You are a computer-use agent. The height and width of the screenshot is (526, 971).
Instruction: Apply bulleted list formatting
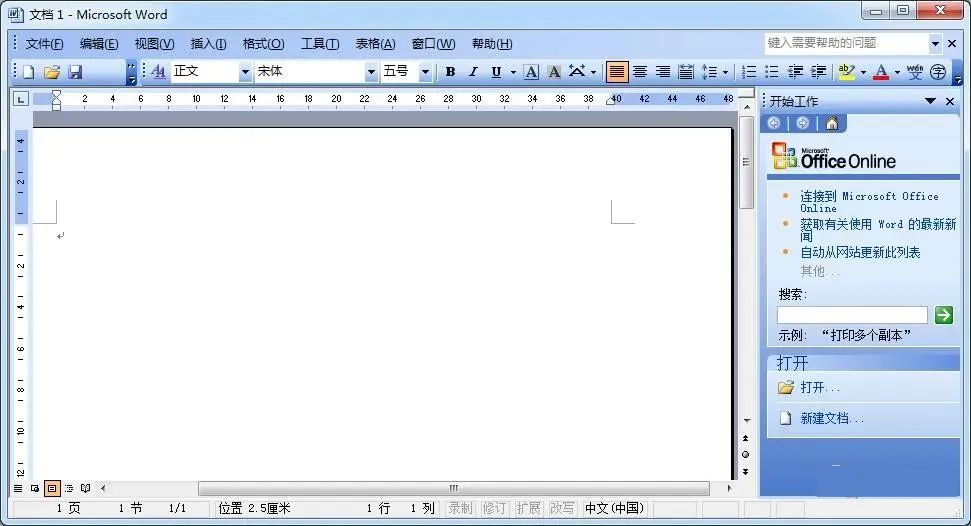772,72
